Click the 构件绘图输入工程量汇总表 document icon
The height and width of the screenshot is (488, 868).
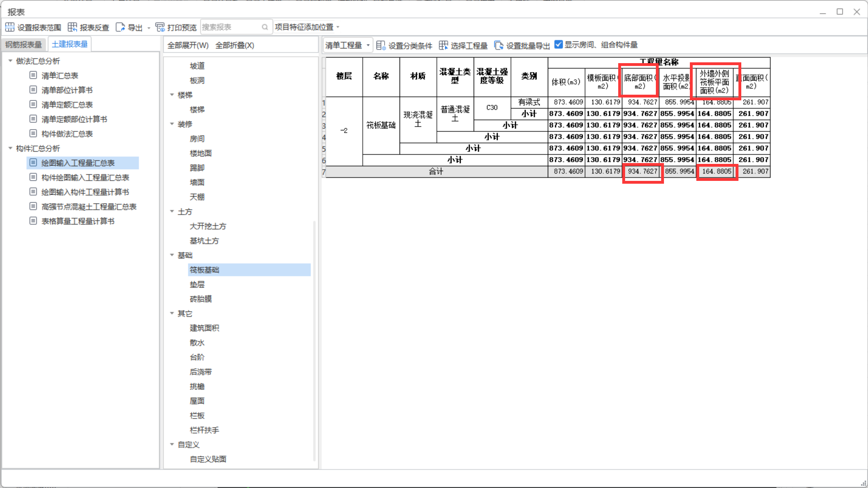pyautogui.click(x=33, y=177)
